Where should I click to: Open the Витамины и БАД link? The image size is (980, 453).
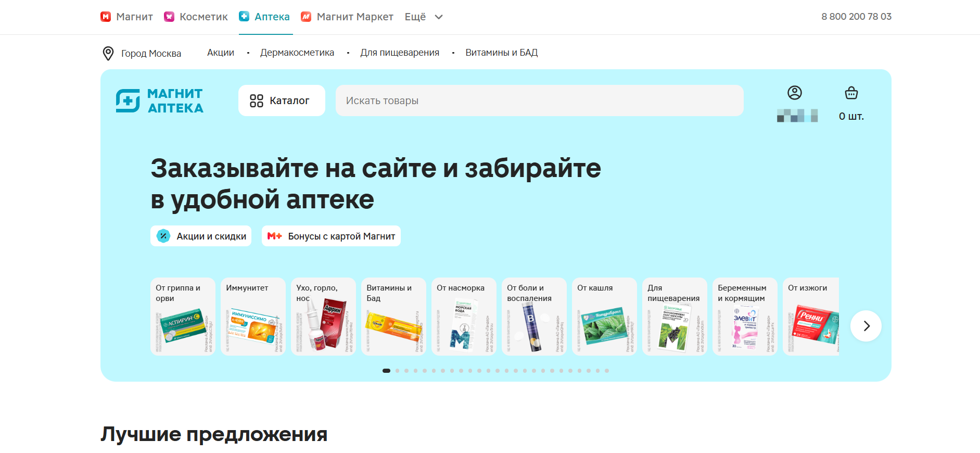pos(502,53)
